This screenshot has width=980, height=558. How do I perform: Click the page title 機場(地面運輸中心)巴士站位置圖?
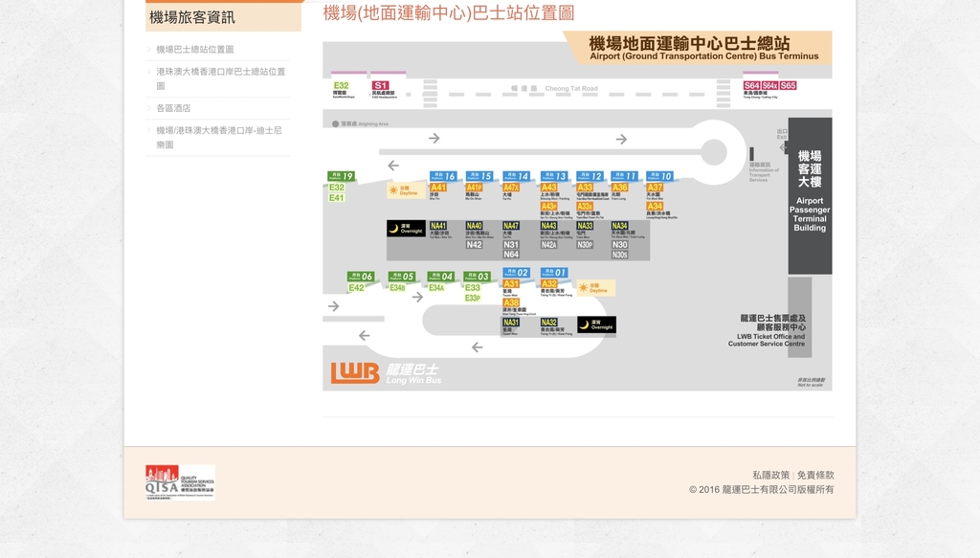pyautogui.click(x=449, y=13)
